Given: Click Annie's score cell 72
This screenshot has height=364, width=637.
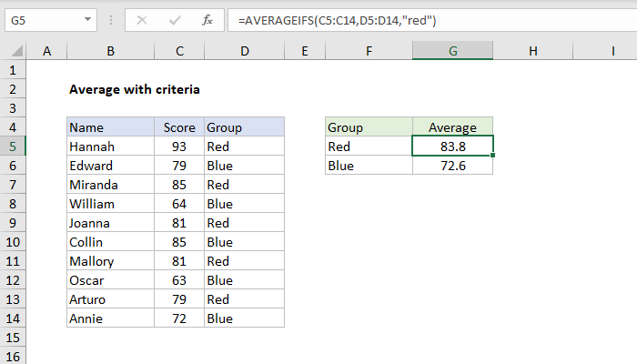Looking at the screenshot, I should (x=177, y=318).
